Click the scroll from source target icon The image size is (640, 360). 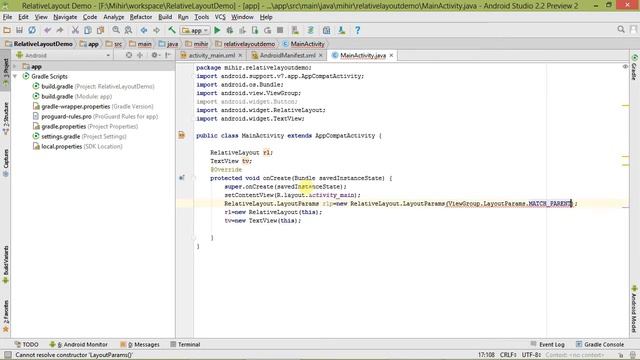point(129,55)
